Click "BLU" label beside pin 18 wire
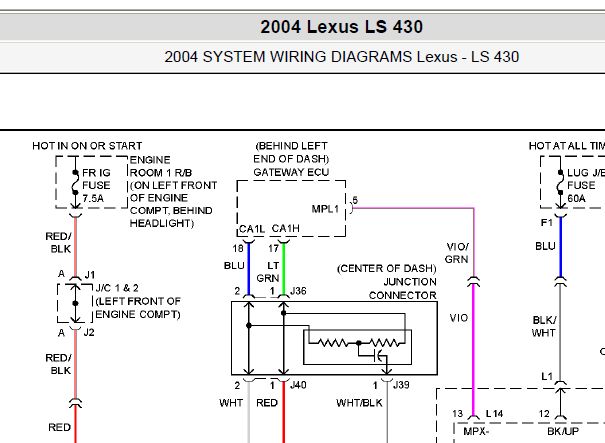 234,266
